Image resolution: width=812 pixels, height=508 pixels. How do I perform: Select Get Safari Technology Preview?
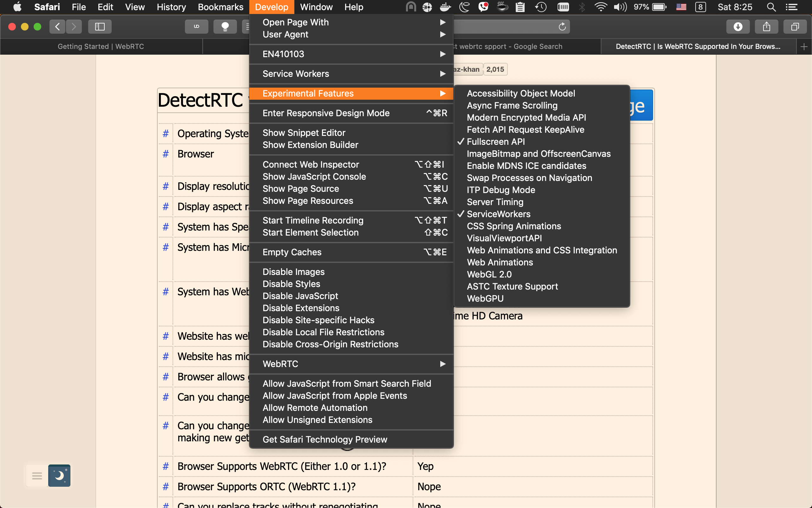click(x=351, y=439)
